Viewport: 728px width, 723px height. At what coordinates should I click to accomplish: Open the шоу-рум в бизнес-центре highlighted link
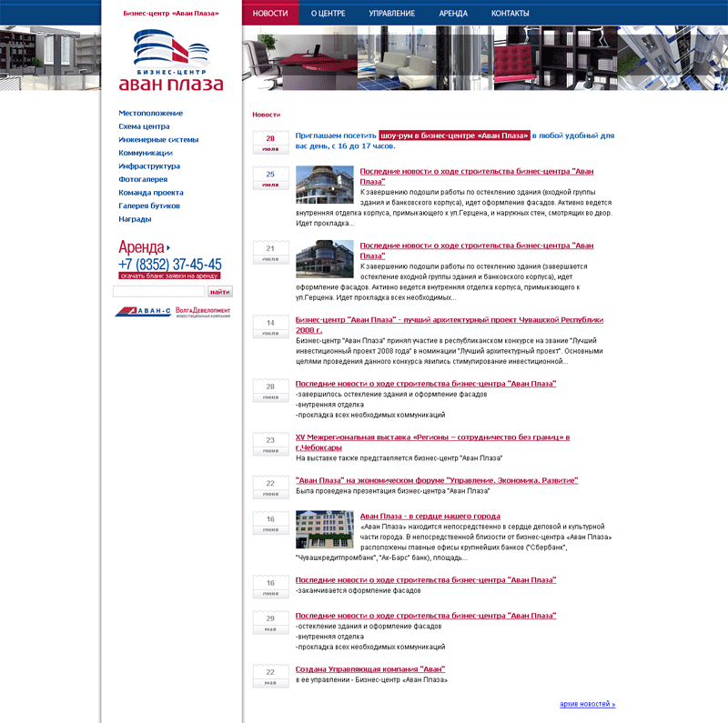[454, 136]
